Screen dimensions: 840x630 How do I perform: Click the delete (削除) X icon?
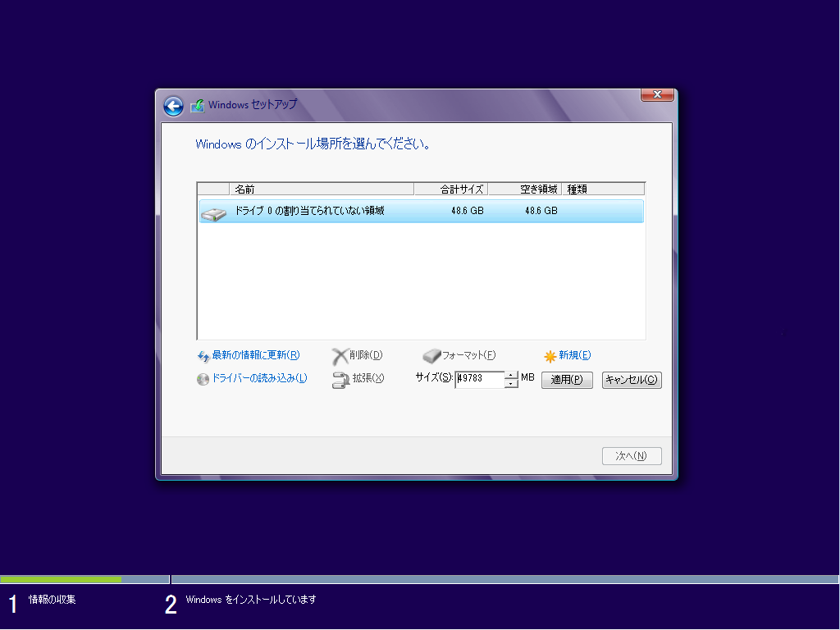click(340, 356)
